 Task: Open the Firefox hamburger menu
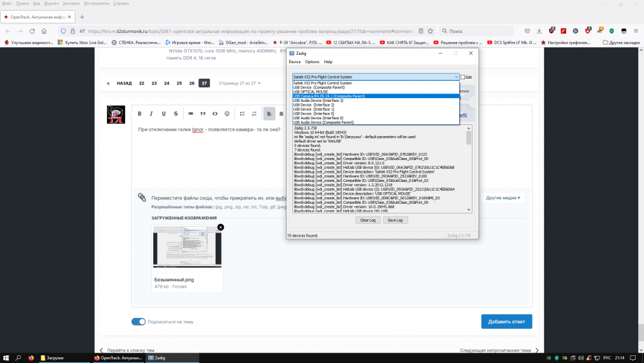click(636, 31)
